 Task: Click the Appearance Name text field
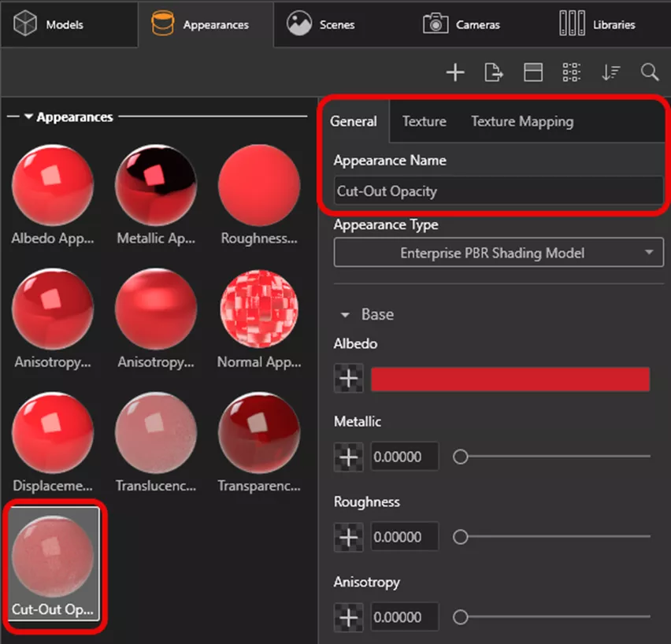(498, 191)
